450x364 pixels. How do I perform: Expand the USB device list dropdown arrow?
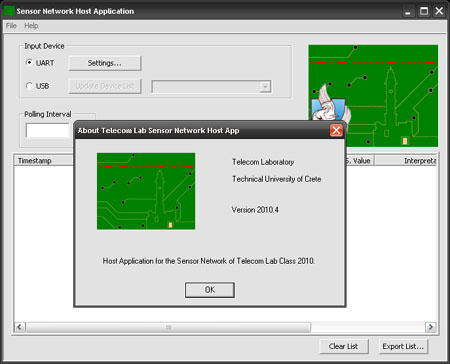265,87
